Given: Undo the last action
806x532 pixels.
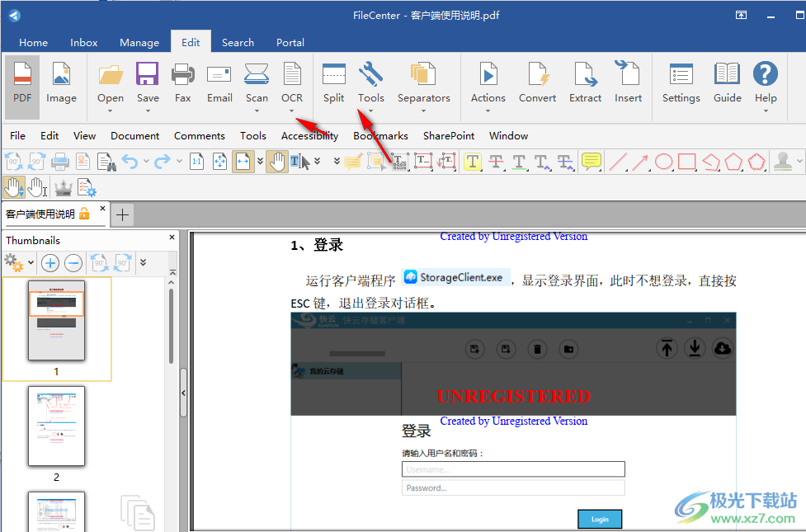Looking at the screenshot, I should pyautogui.click(x=130, y=162).
